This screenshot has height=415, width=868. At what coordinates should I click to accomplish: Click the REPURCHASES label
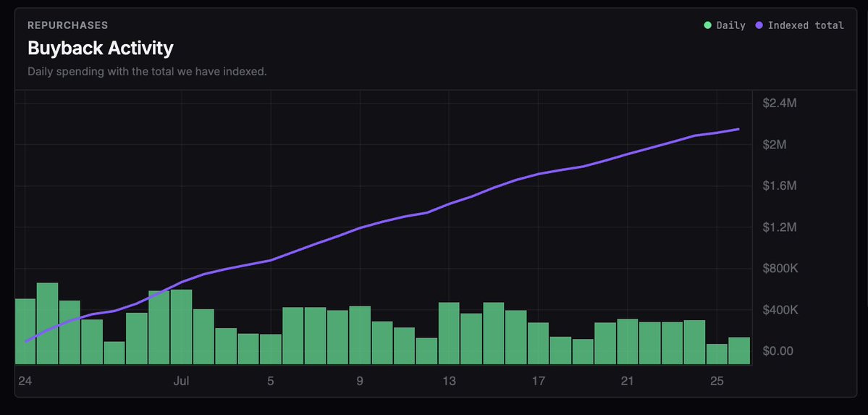pyautogui.click(x=67, y=25)
